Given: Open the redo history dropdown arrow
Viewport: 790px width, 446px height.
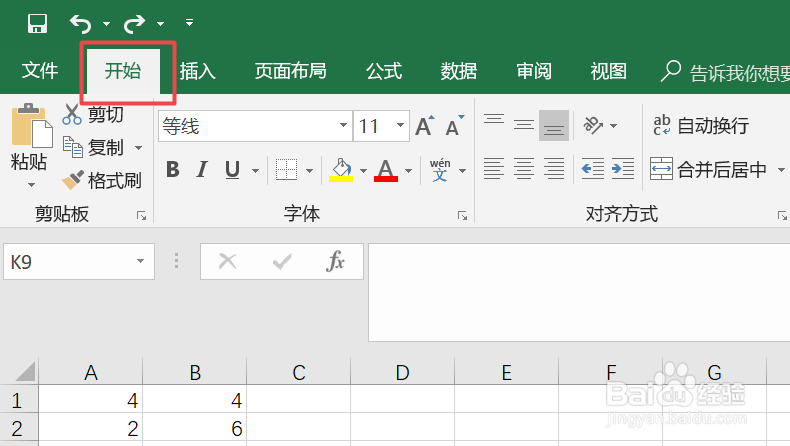Looking at the screenshot, I should (160, 24).
